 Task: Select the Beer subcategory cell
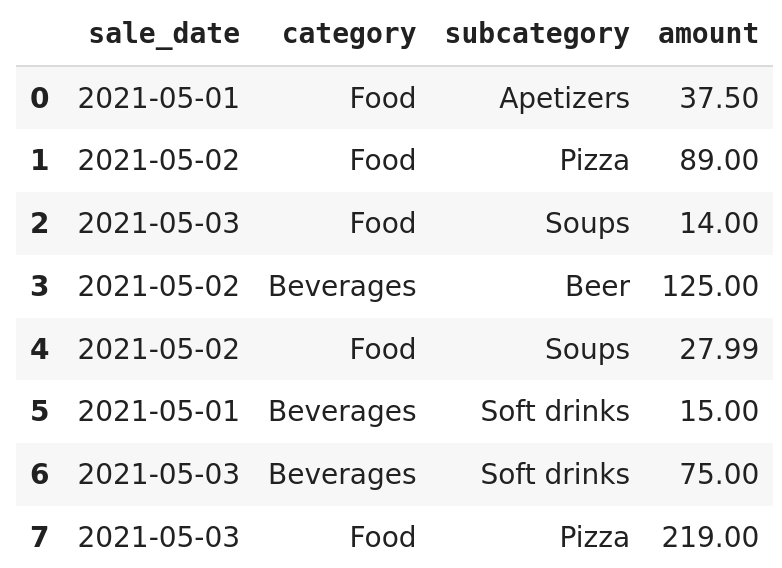(x=597, y=287)
